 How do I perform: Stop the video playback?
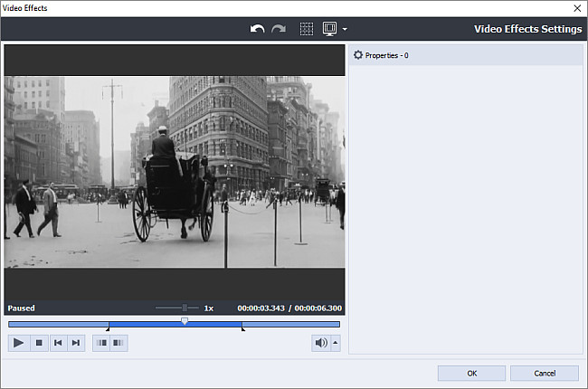[x=39, y=343]
